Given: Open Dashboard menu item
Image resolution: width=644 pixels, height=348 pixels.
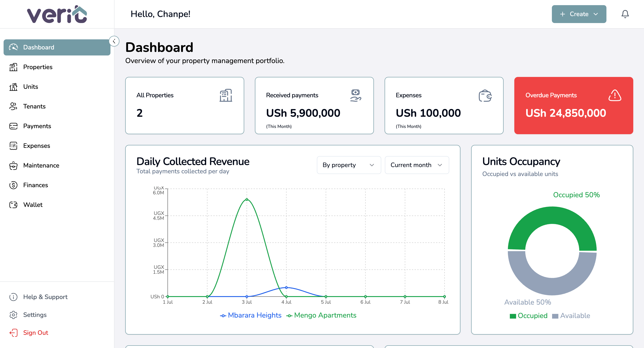Looking at the screenshot, I should 57,47.
